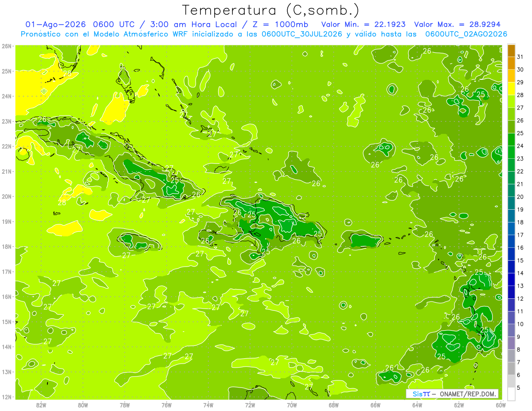Click the "70W" longitude axis label
This screenshot has height=411, width=532.
point(292,405)
